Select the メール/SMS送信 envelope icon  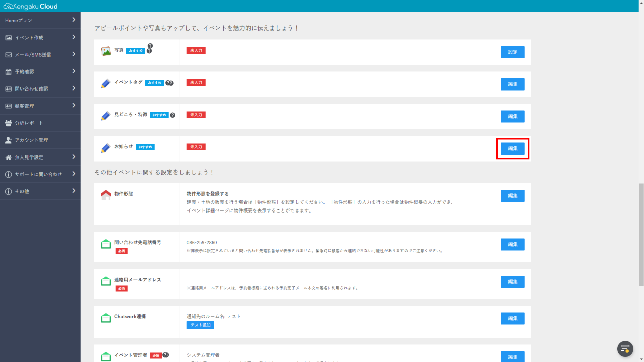[8, 54]
